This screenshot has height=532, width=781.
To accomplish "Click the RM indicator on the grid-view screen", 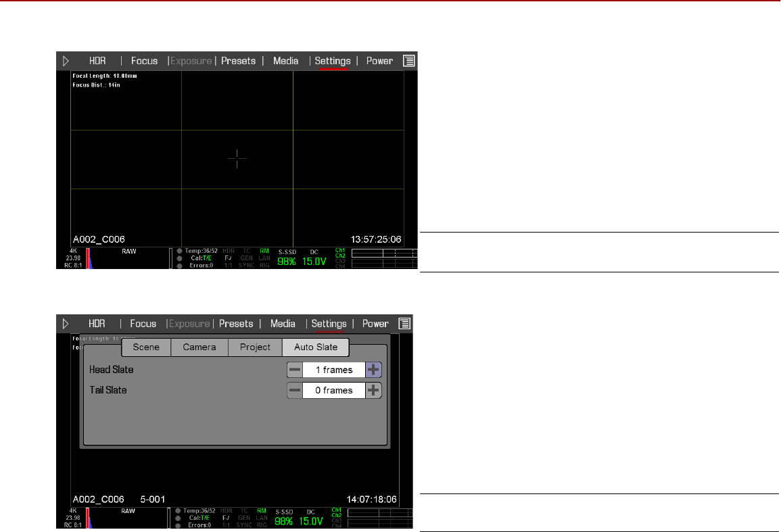I will coord(264,251).
